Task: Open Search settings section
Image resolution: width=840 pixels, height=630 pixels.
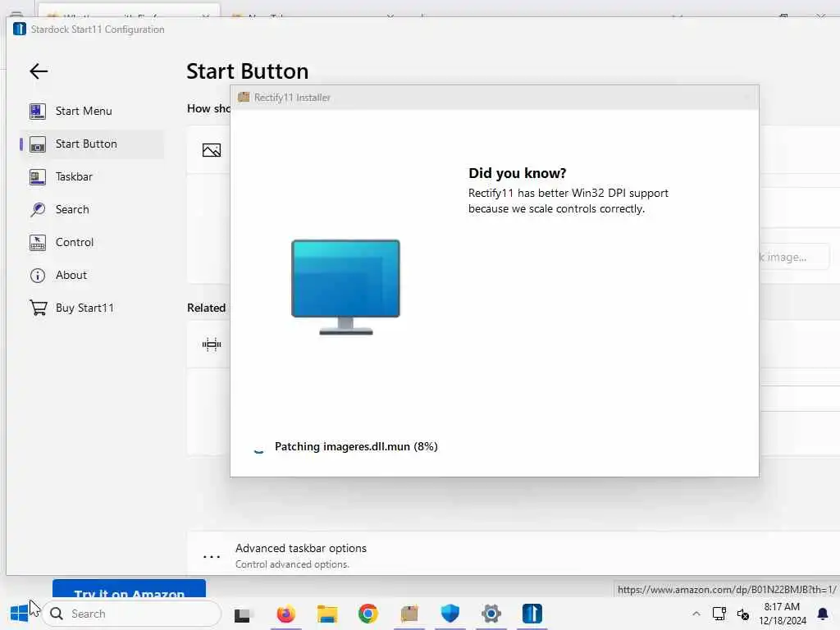Action: pos(91,209)
